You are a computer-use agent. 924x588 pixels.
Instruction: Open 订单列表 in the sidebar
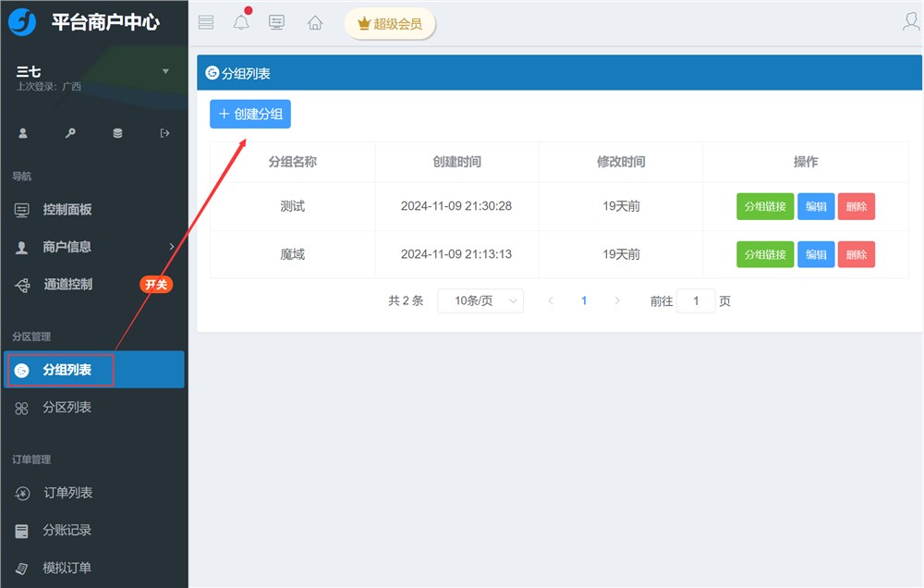pos(67,494)
